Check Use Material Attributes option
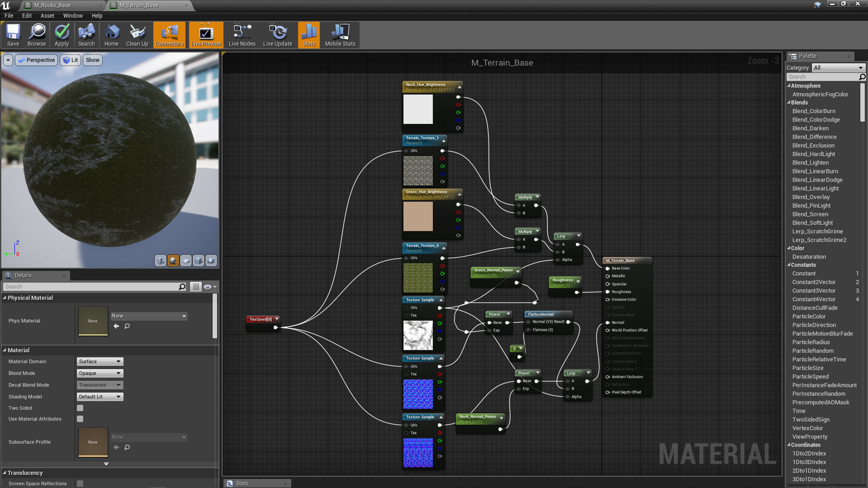This screenshot has width=868, height=488. (x=80, y=419)
